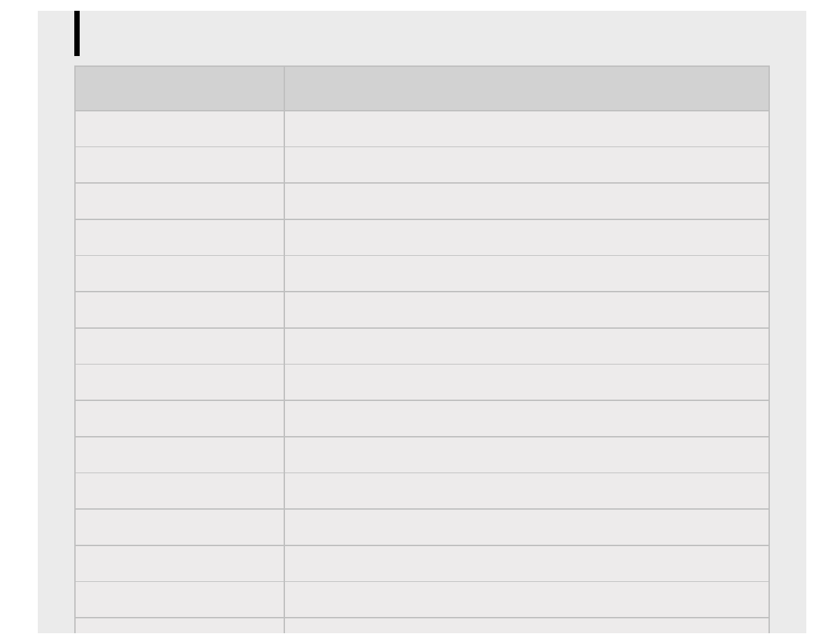The image size is (834, 644).
Task: Select the eighth body row's left cell
Action: (180, 382)
